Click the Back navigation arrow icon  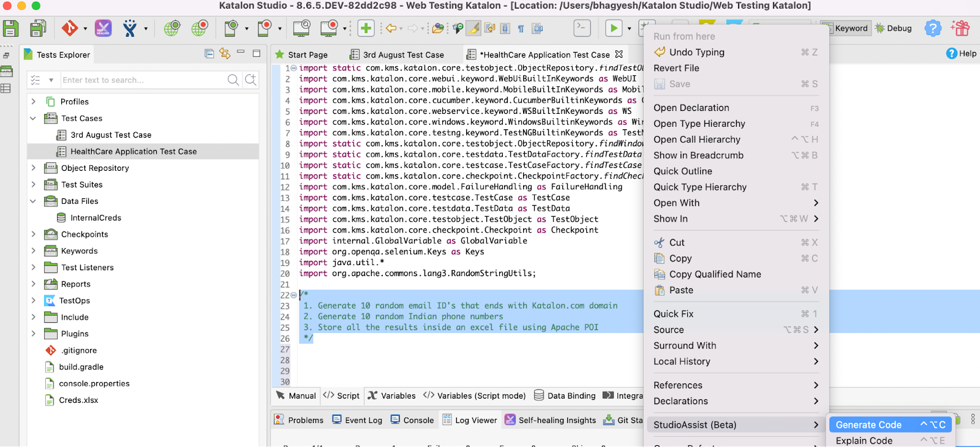[x=391, y=28]
